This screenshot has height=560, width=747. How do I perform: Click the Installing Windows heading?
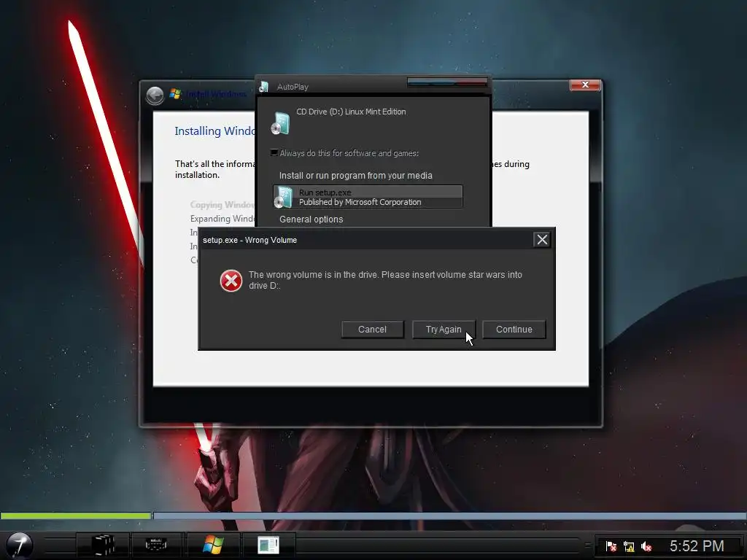[x=215, y=131]
